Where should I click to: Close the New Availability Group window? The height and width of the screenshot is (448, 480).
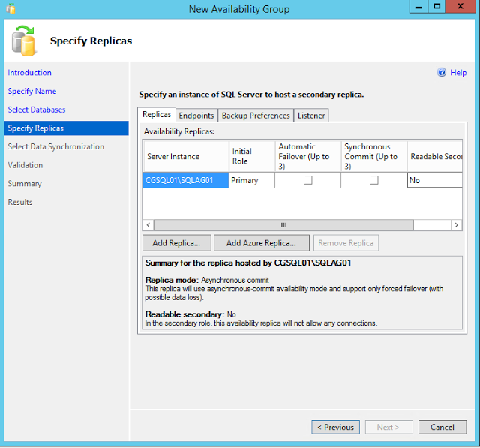pos(460,7)
